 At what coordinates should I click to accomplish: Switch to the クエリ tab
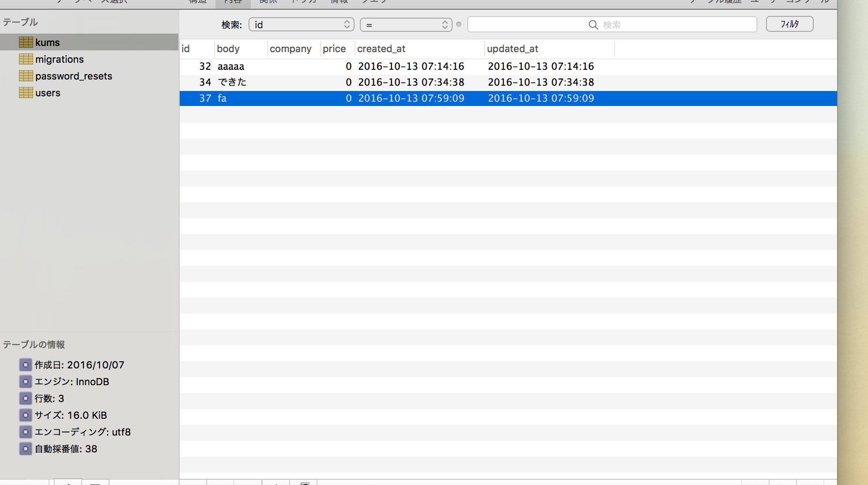coord(374,2)
